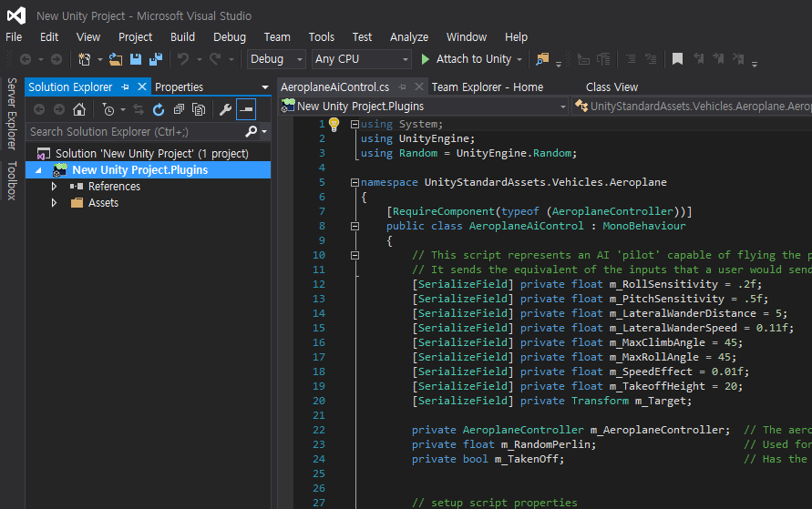Open the Solution Explorer window options dropdown
Screen dimensions: 812x509
pyautogui.click(x=265, y=87)
